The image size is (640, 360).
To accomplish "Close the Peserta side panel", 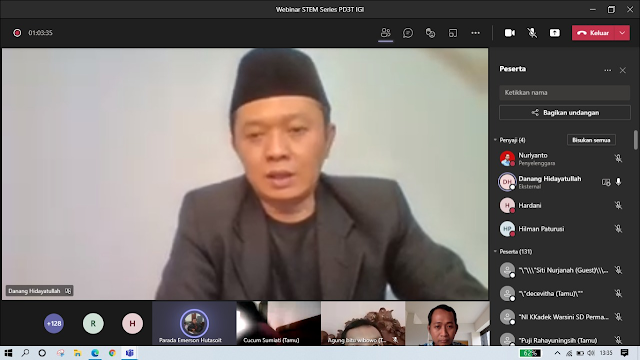I will point(622,70).
